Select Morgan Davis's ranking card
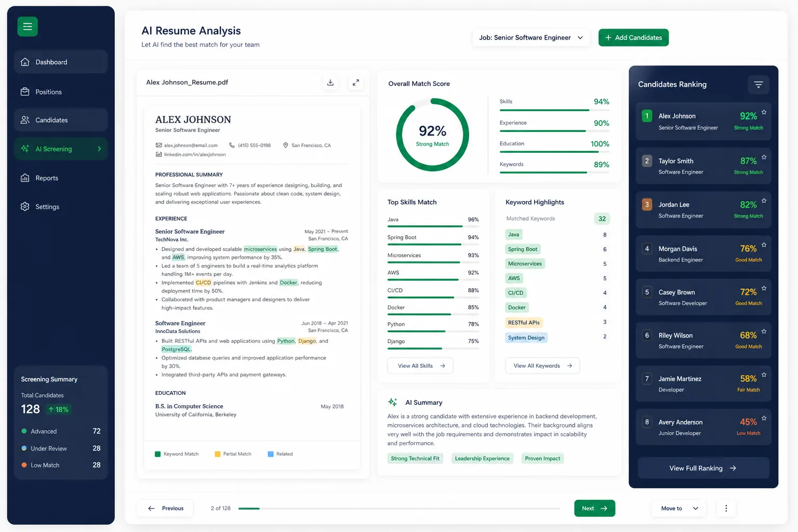The image size is (798, 532). point(703,254)
